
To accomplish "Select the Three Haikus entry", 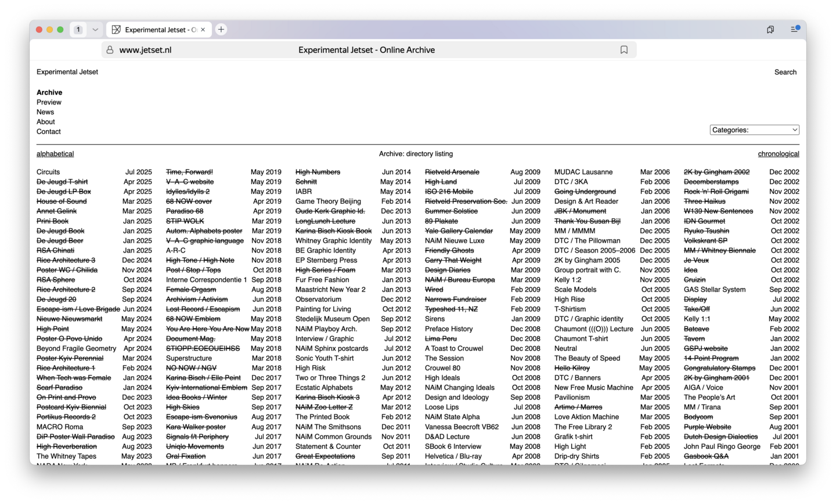I will (705, 201).
